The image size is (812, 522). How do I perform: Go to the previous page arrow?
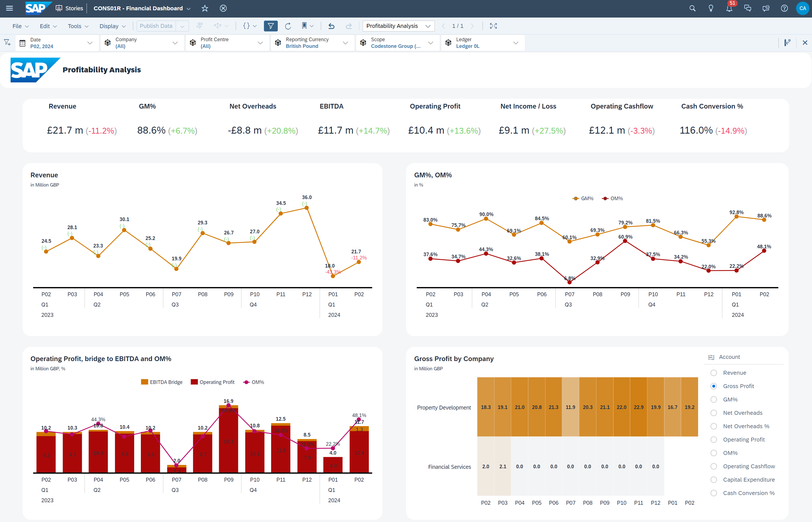[443, 26]
